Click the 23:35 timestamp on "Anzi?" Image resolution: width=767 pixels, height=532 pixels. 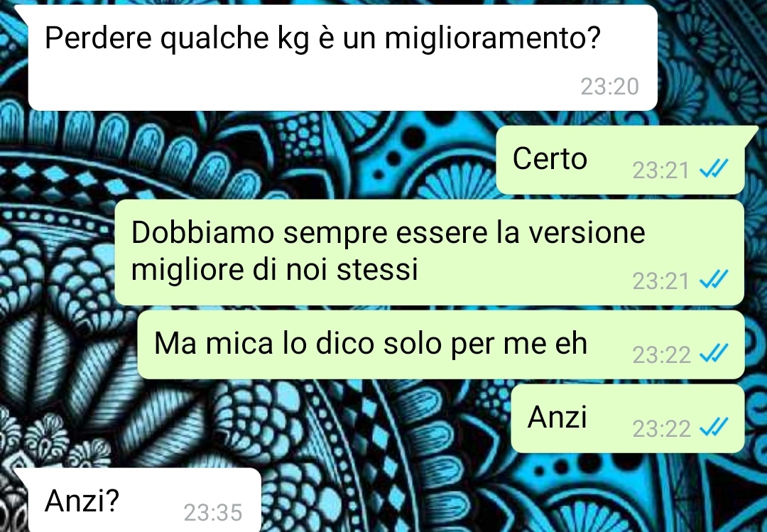click(x=213, y=513)
